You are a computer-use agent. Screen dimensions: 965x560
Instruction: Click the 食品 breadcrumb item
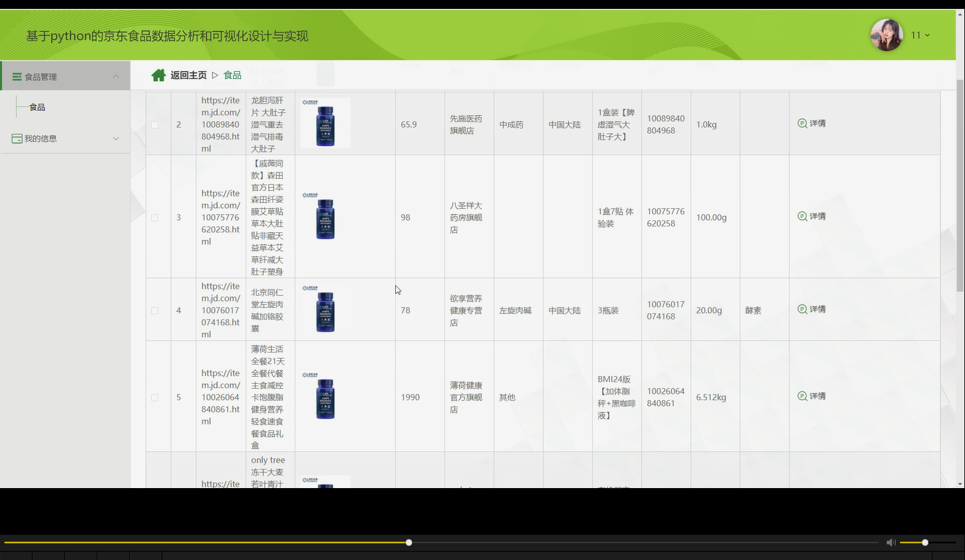(232, 74)
